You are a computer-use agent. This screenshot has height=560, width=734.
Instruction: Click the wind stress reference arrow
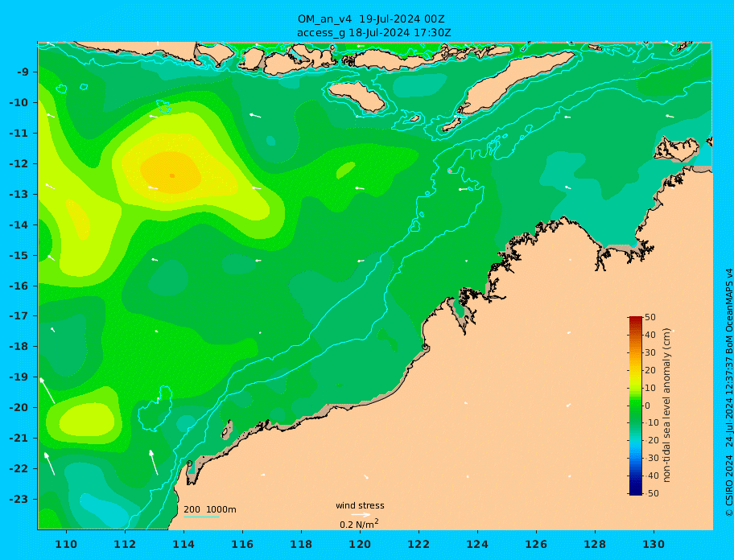pyautogui.click(x=361, y=515)
